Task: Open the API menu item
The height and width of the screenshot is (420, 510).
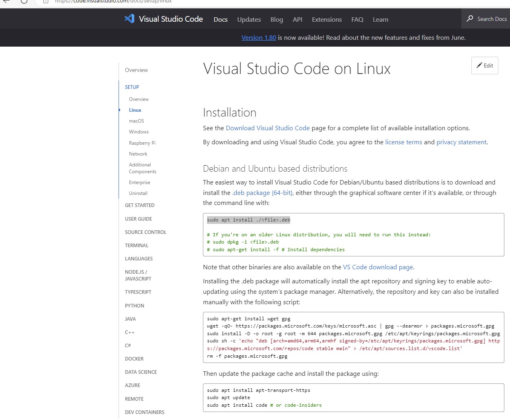Action: (297, 19)
